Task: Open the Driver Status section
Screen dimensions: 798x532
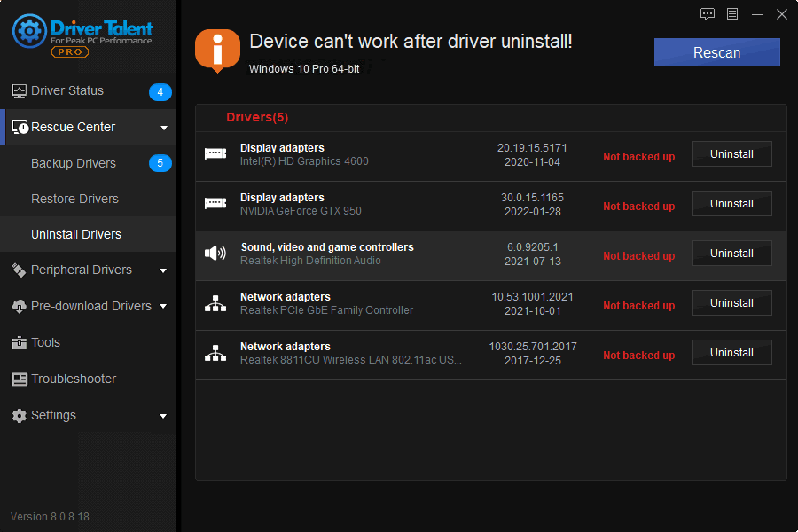Action: [67, 90]
